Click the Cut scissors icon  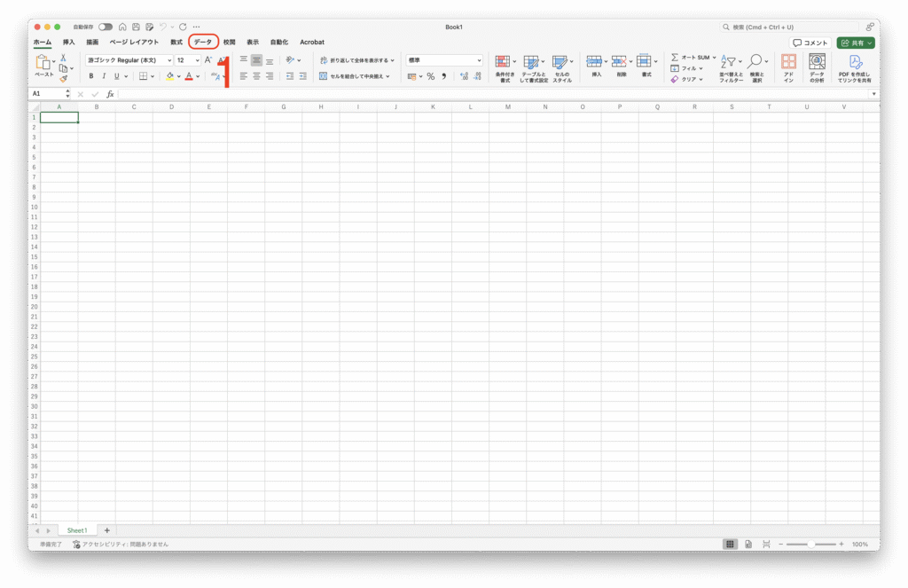click(x=63, y=58)
